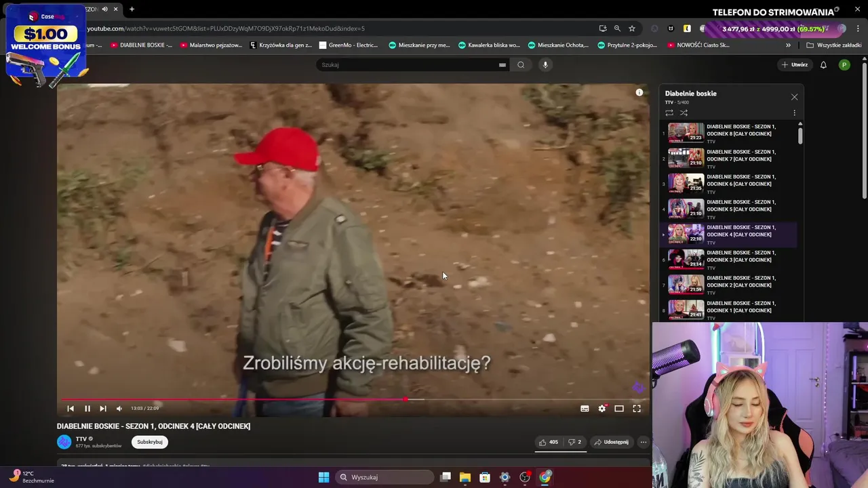Like the video showing 405 likes
868x488 pixels.
click(548, 442)
